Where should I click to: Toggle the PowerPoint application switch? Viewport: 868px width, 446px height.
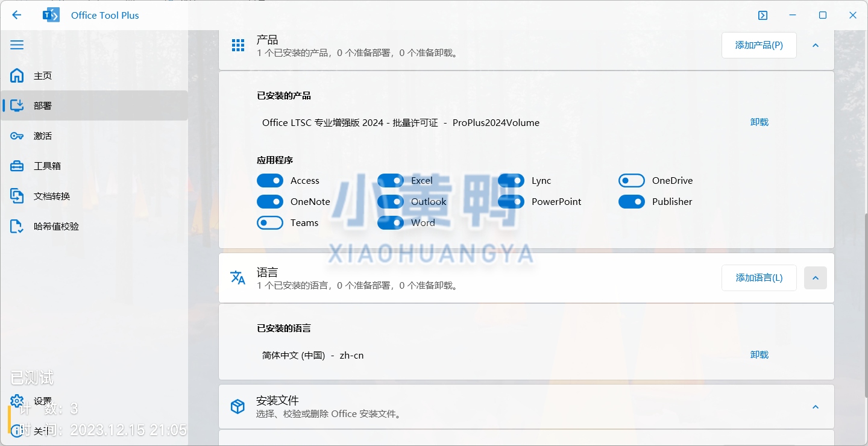[511, 202]
